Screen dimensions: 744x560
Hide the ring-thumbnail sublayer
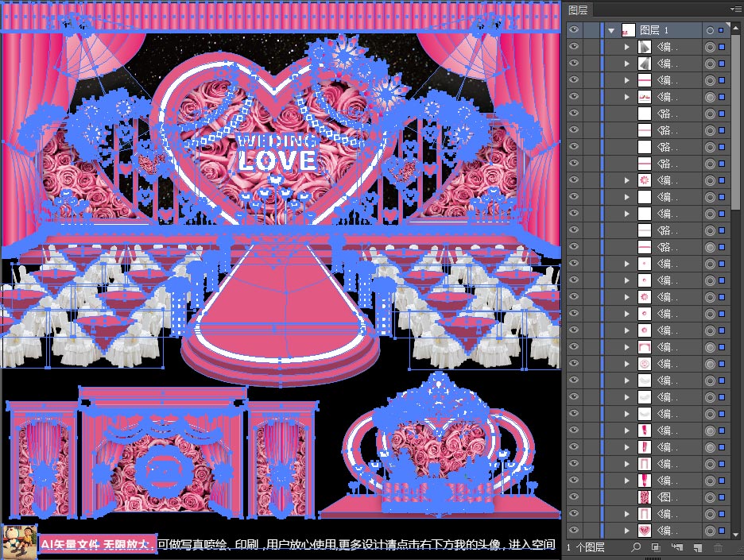pyautogui.click(x=574, y=363)
